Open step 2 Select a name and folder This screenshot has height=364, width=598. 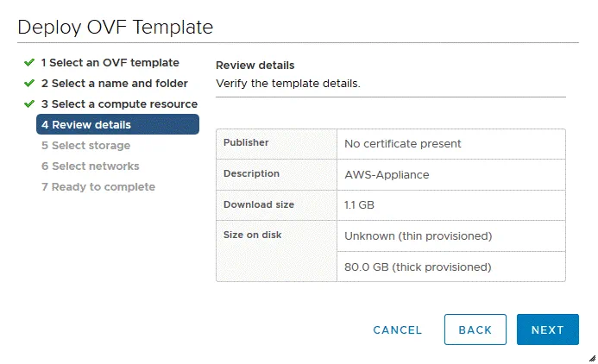(x=114, y=84)
